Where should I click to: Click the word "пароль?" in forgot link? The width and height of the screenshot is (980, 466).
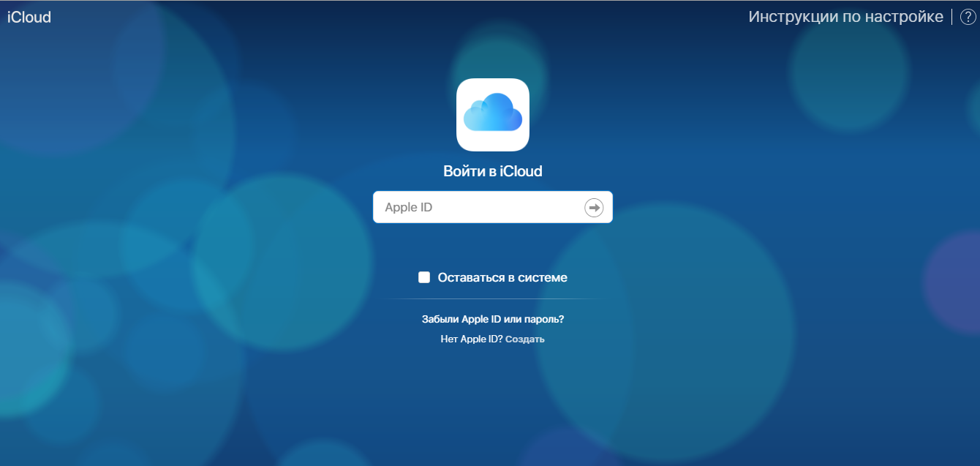click(x=546, y=320)
